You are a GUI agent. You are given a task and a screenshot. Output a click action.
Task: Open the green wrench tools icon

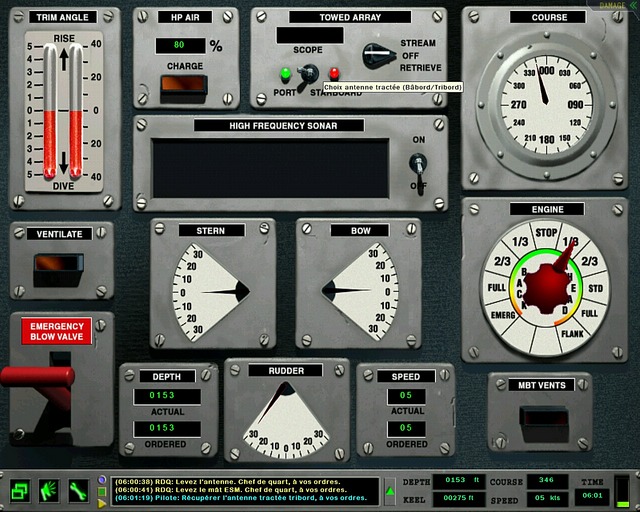78,490
